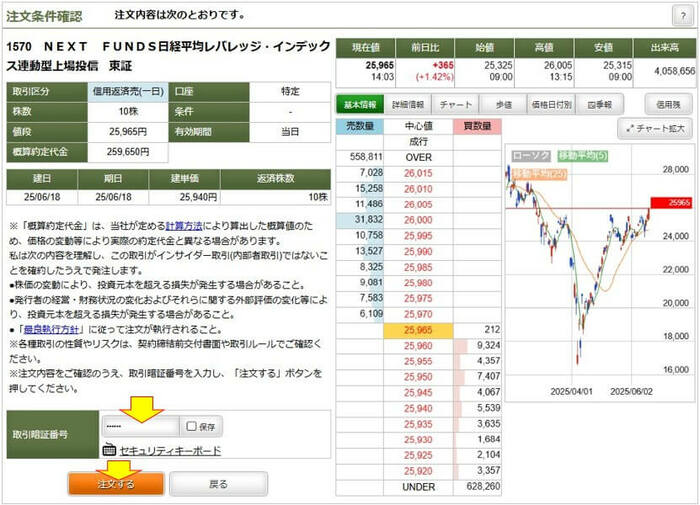Expand the chart with チャート拡大

[x=655, y=129]
